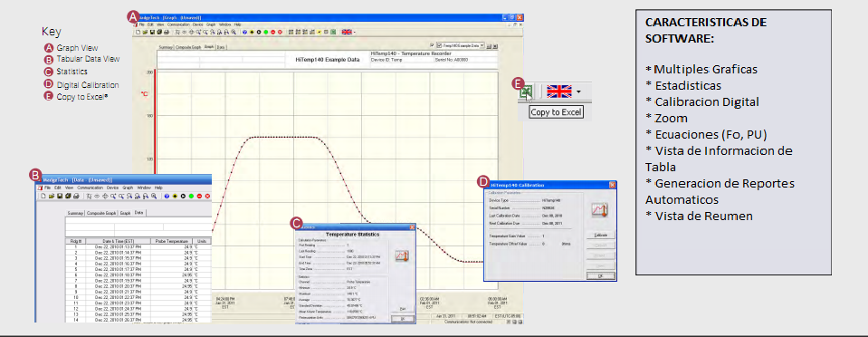Viewport: 868px width, 337px height.
Task: Click the Calibrate button in Calibration dialog
Action: coord(601,235)
